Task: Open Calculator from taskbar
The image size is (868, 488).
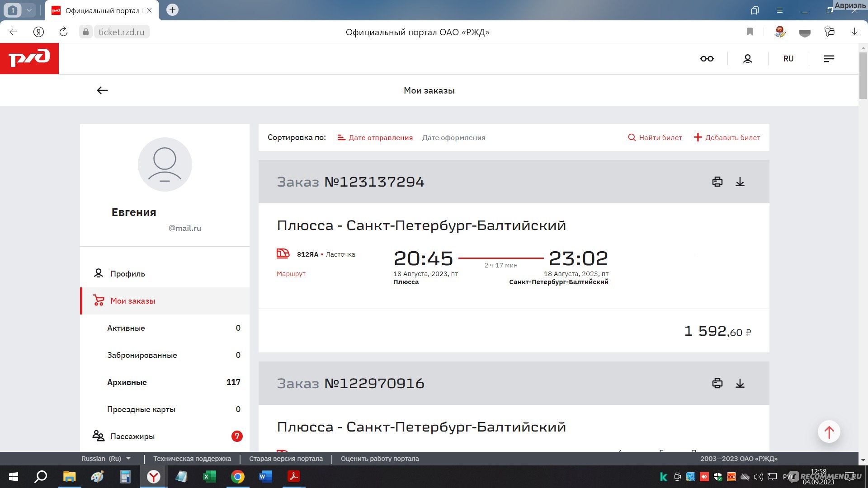Action: [x=125, y=477]
